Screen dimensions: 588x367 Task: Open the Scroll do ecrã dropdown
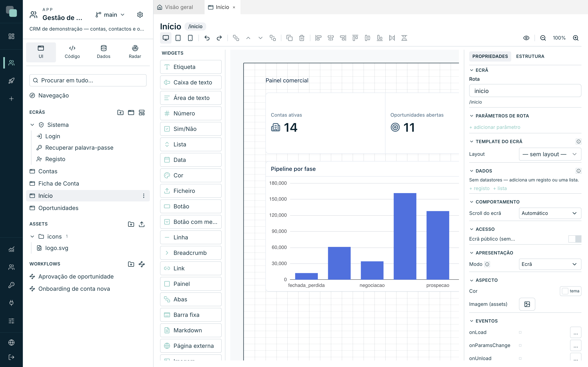(550, 213)
